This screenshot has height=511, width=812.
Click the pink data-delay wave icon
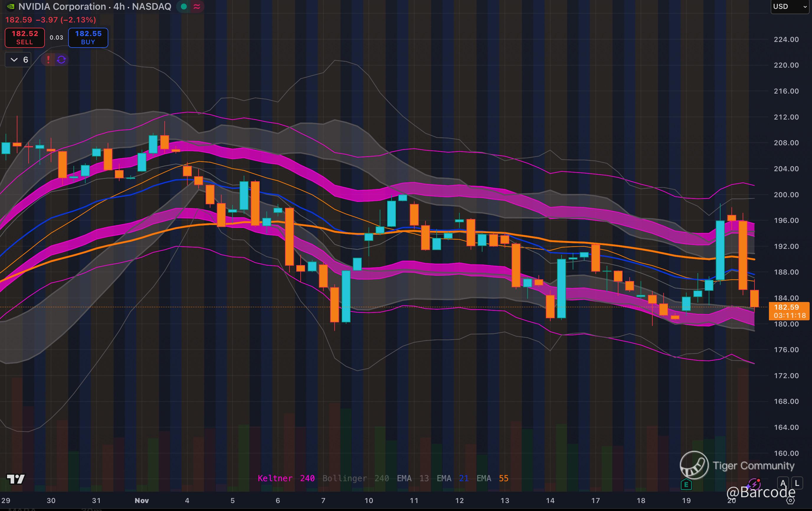[x=197, y=6]
